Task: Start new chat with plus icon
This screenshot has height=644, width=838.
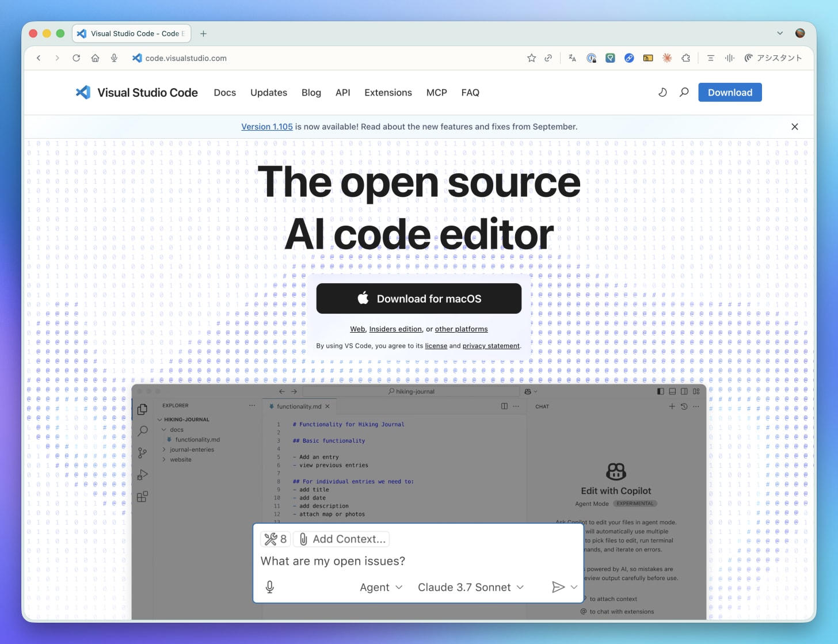Action: [672, 406]
